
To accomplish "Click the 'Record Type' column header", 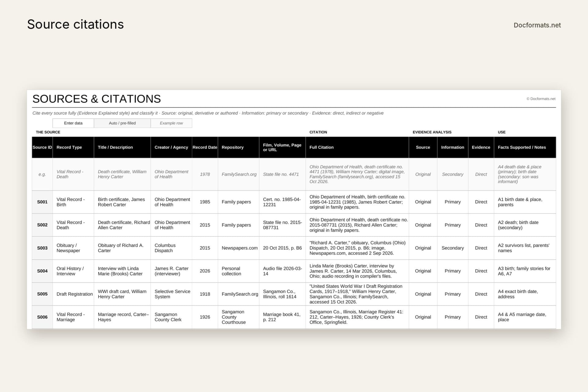I will point(73,147).
